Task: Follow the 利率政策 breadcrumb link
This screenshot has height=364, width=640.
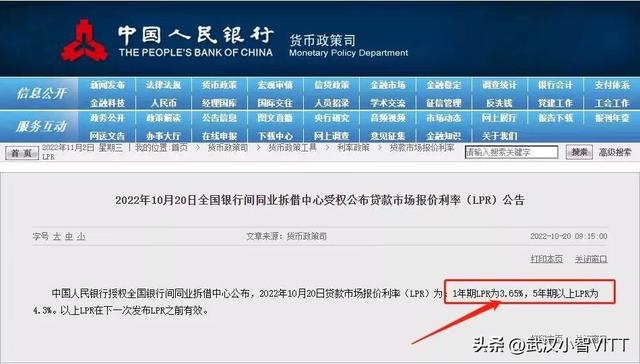Action: pos(353,148)
